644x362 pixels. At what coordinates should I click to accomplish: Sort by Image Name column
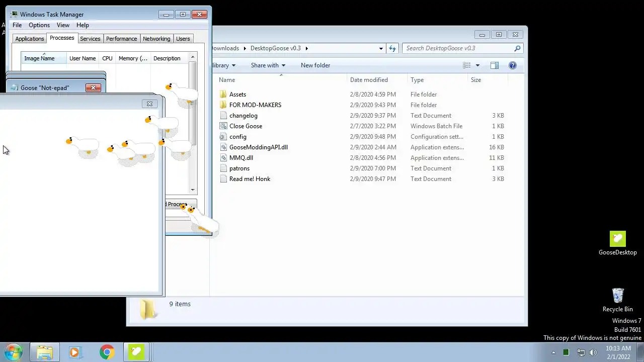click(44, 58)
